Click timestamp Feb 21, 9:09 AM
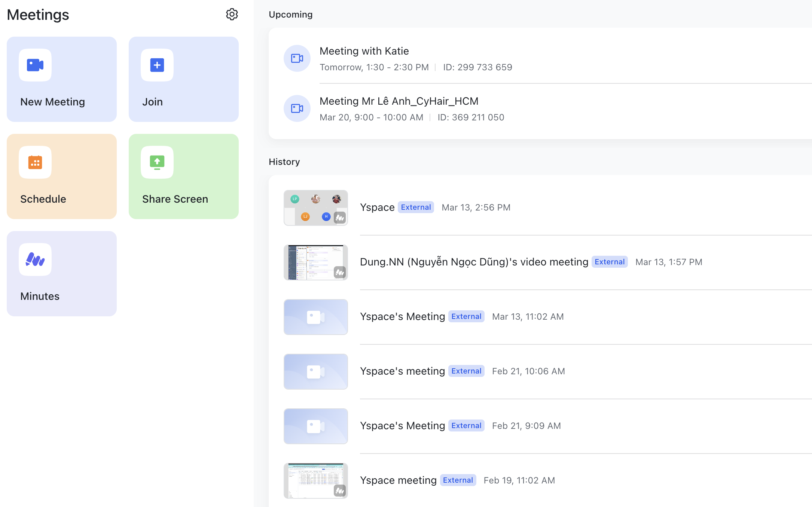Screen dimensions: 812x507 526,426
